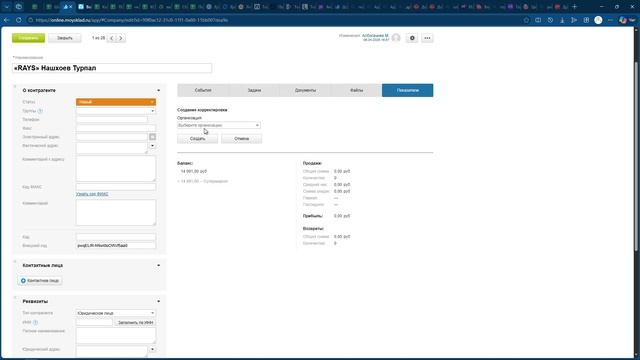Click the favorites star icon in address bar

527,20
